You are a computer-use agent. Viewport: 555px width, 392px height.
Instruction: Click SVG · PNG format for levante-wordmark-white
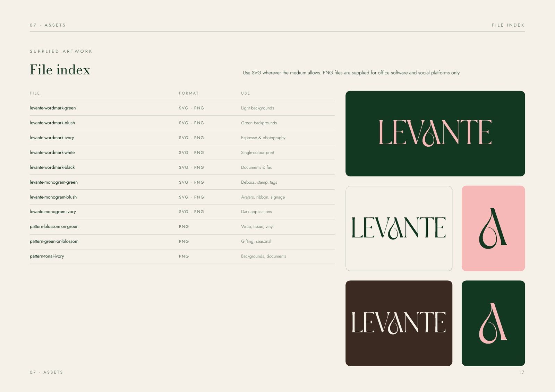[191, 153]
